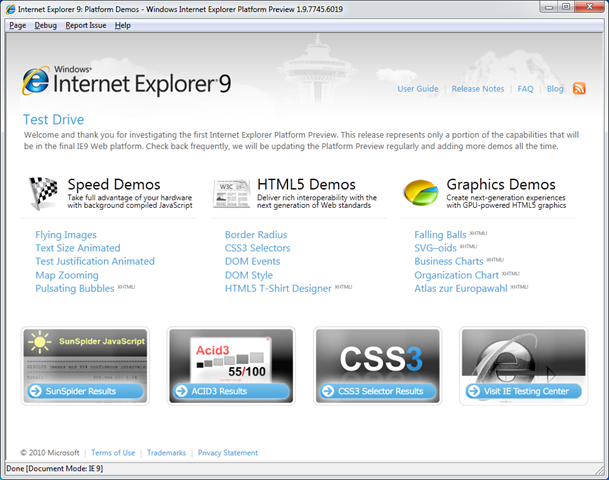This screenshot has height=480, width=609.
Task: Visit the Blog link
Action: pos(555,89)
